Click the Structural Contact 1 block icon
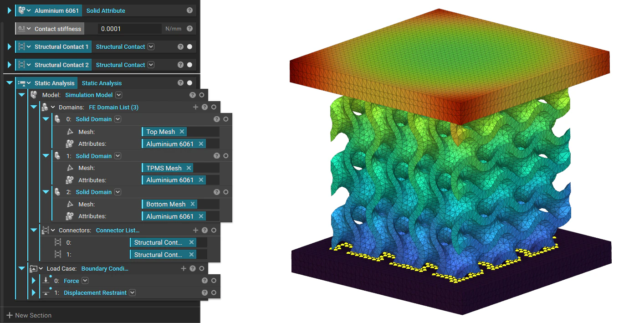Viewport: 644px width, 323px height. click(x=21, y=46)
